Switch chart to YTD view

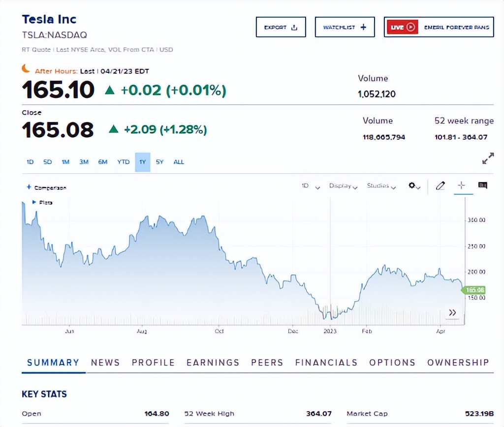click(x=123, y=162)
